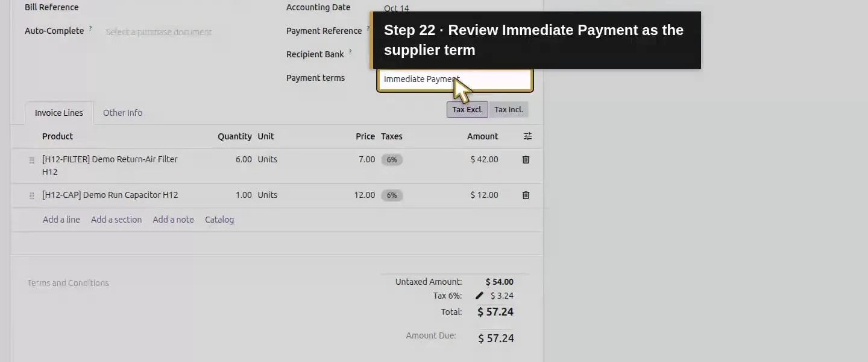Remove the 6% tax tag on H12-FILTER line
This screenshot has height=362, width=868.
pos(392,160)
